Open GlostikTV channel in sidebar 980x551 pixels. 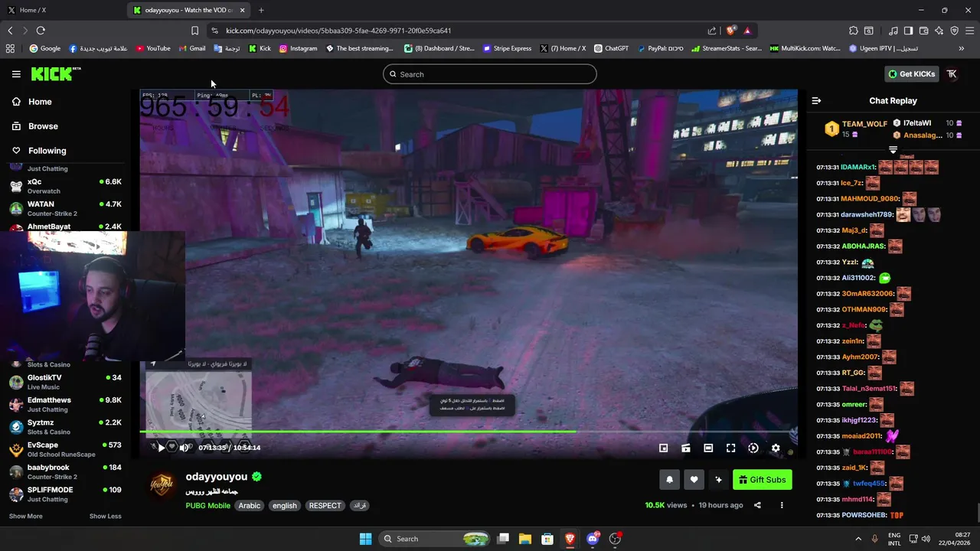65,382
